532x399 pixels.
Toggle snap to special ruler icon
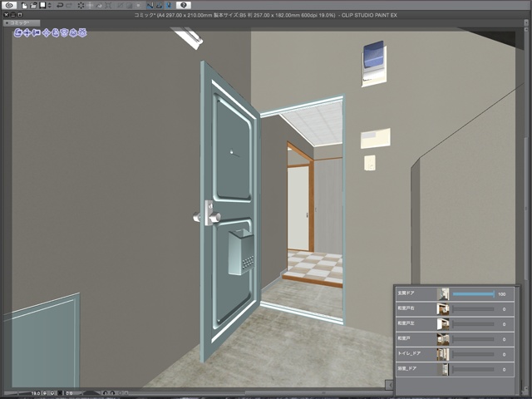point(159,6)
